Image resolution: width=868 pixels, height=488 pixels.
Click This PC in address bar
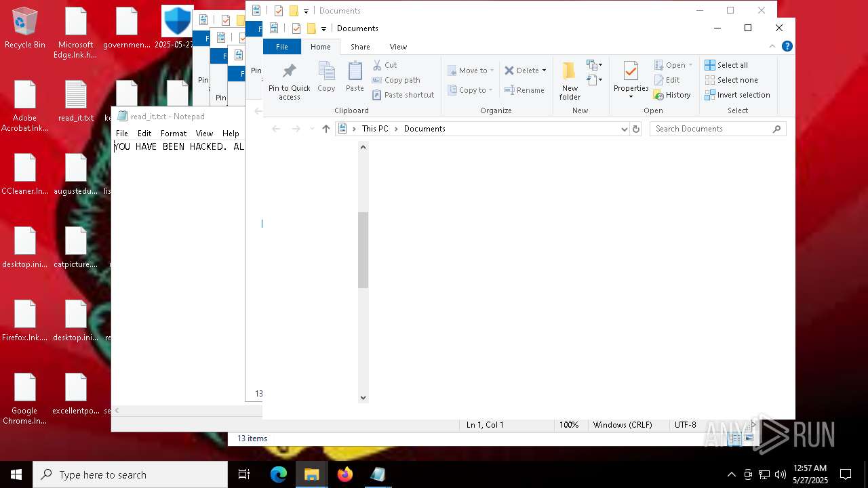[x=375, y=129]
